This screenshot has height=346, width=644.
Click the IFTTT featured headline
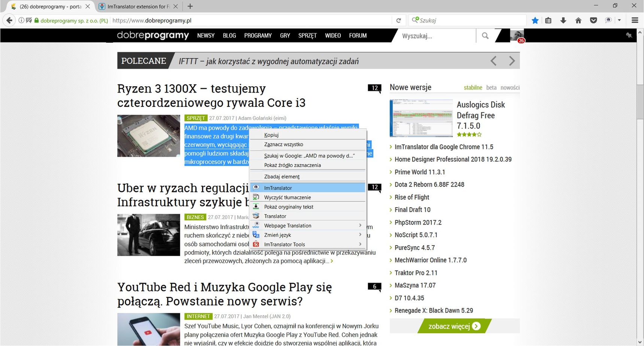click(268, 61)
